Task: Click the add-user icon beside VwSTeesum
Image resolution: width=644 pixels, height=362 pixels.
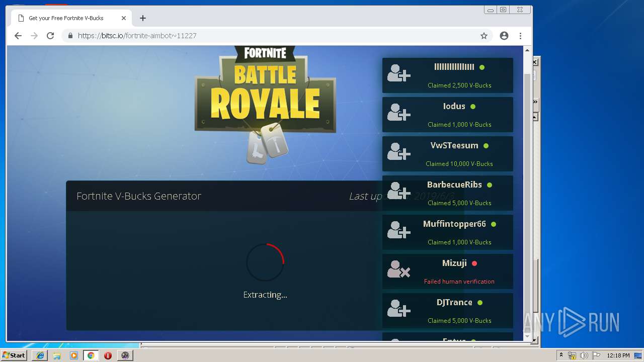Action: click(x=399, y=151)
